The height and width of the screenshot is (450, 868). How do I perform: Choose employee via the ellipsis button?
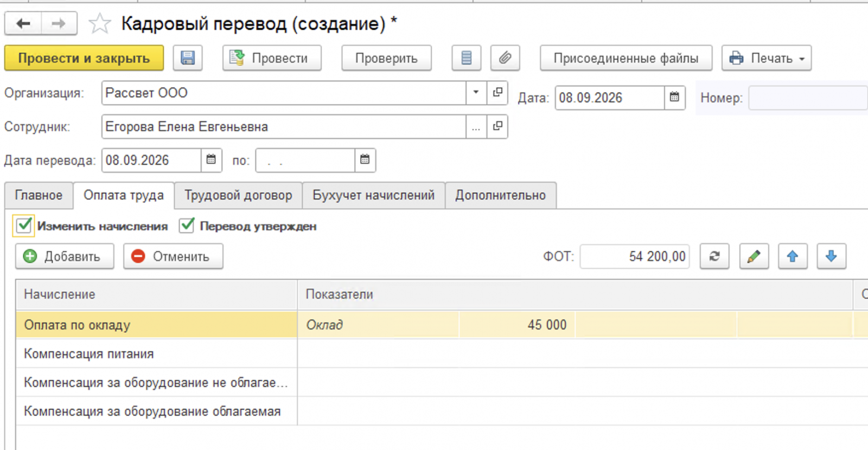pos(476,126)
